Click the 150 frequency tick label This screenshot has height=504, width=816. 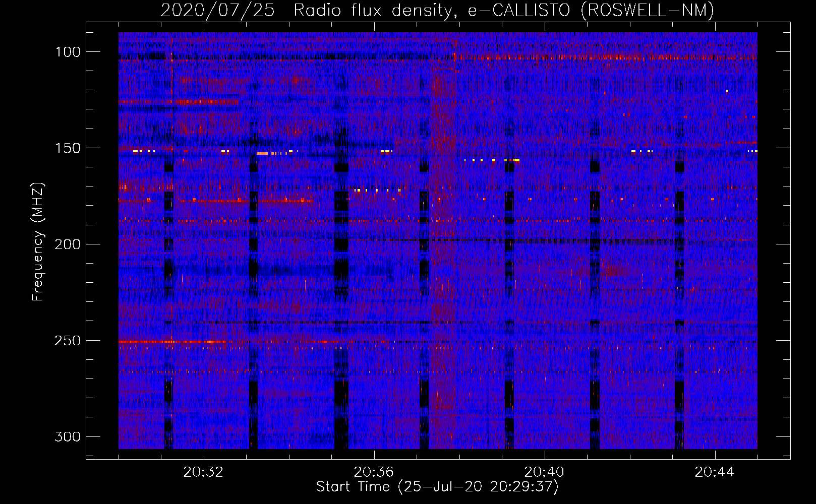coord(68,148)
